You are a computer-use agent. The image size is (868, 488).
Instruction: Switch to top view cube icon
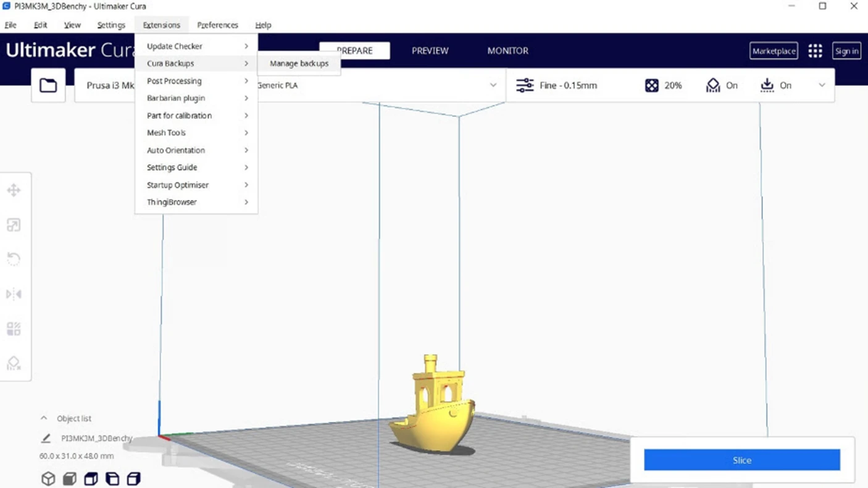pyautogui.click(x=91, y=479)
